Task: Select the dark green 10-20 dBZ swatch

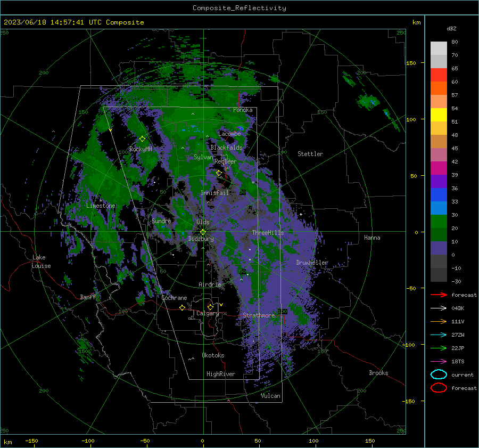Action: click(439, 235)
